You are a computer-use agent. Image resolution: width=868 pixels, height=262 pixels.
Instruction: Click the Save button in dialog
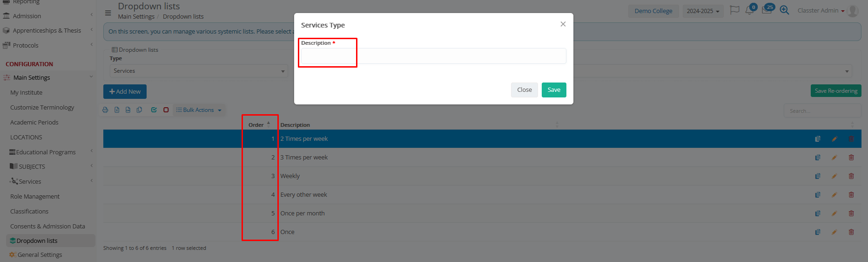[553, 90]
